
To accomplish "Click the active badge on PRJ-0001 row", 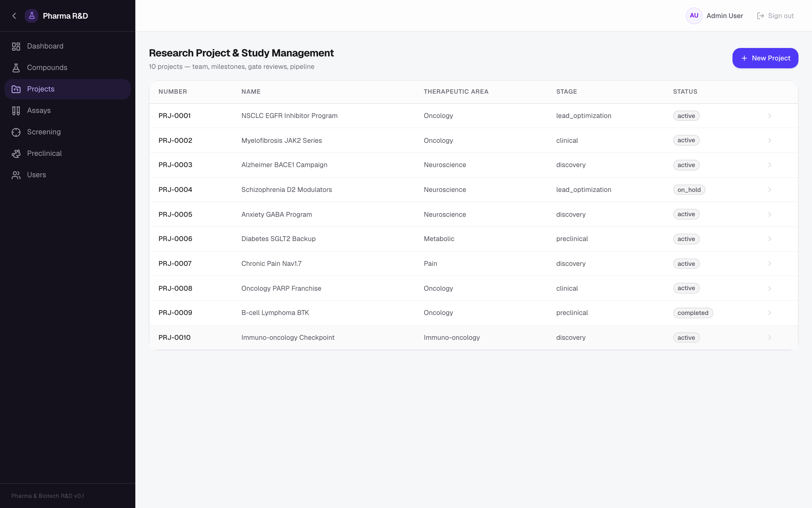I will click(686, 116).
